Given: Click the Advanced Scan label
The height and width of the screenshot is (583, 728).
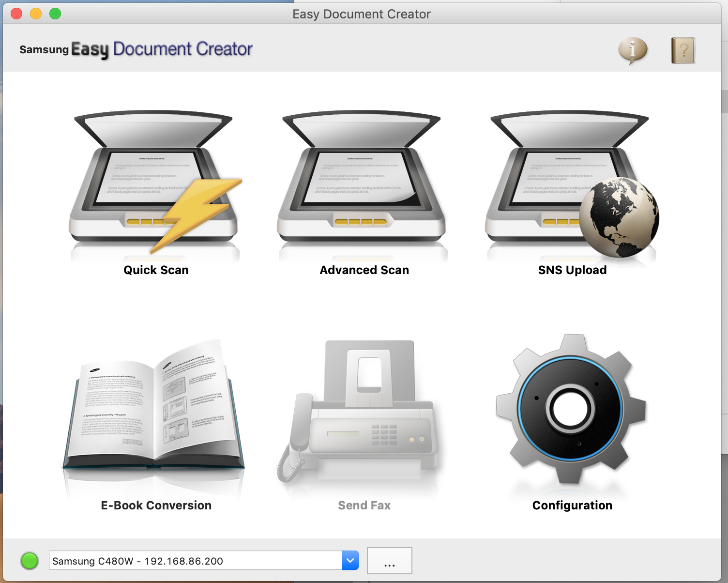Looking at the screenshot, I should click(364, 270).
